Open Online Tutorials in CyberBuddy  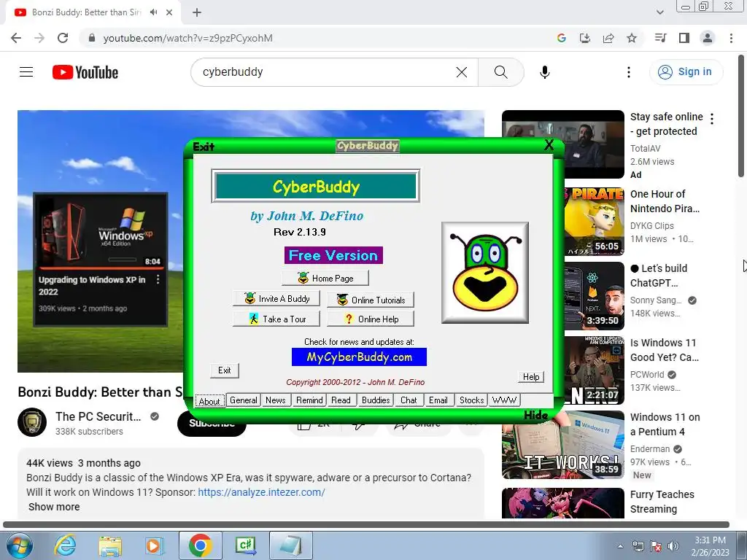(x=371, y=300)
